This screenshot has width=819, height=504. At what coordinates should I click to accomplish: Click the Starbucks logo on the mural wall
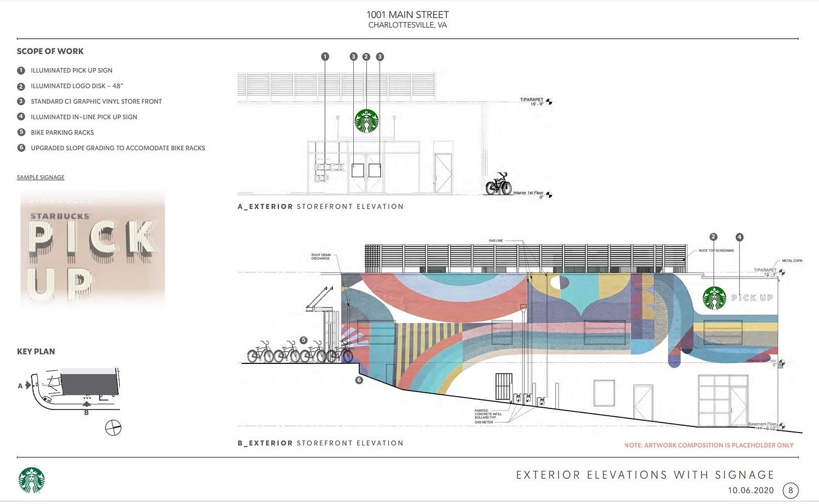(x=714, y=298)
